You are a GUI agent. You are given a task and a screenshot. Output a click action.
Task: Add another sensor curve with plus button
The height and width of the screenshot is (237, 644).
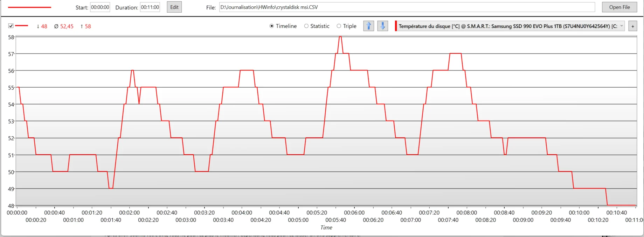(x=632, y=26)
